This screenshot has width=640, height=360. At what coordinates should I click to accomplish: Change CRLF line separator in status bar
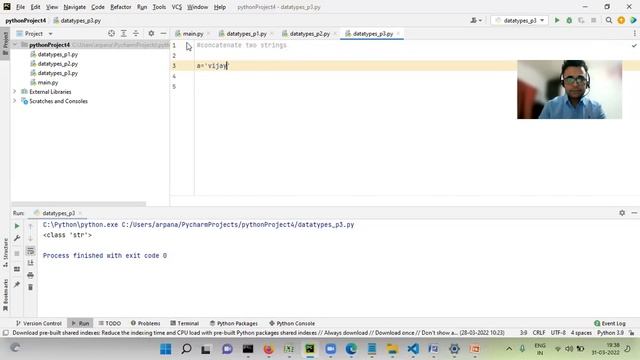click(539, 333)
